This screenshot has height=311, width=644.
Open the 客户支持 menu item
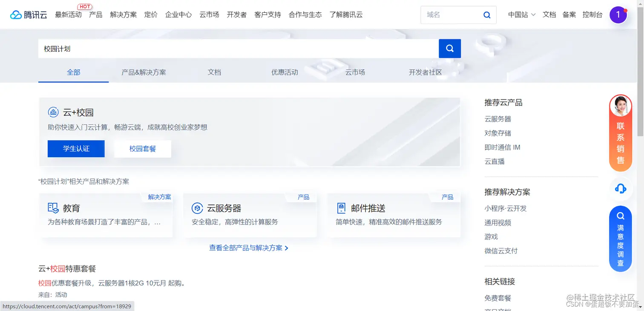(x=268, y=14)
